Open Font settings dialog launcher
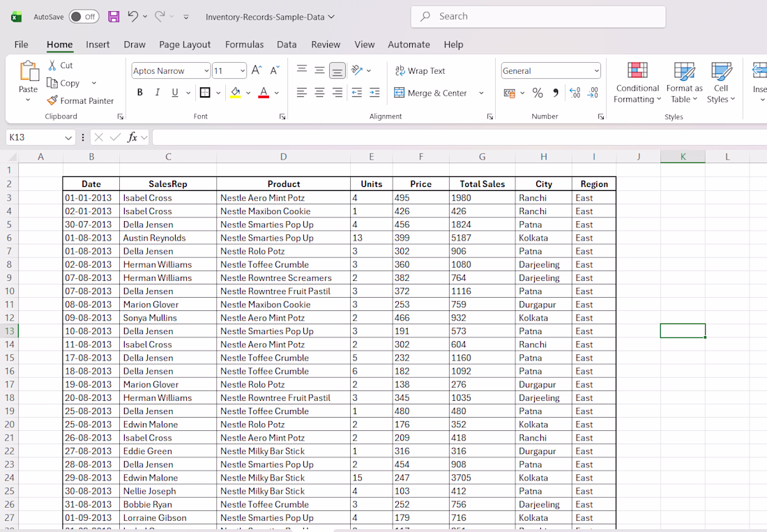The image size is (767, 532). [282, 117]
